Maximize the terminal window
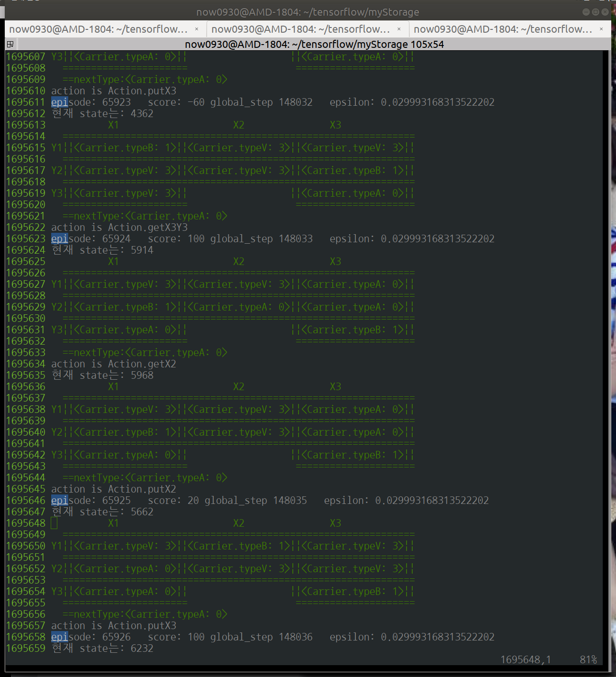The width and height of the screenshot is (616, 677). point(596,12)
